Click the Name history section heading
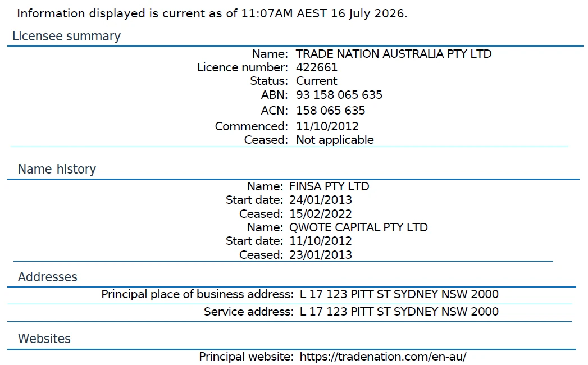Image resolution: width=588 pixels, height=365 pixels. 57,169
